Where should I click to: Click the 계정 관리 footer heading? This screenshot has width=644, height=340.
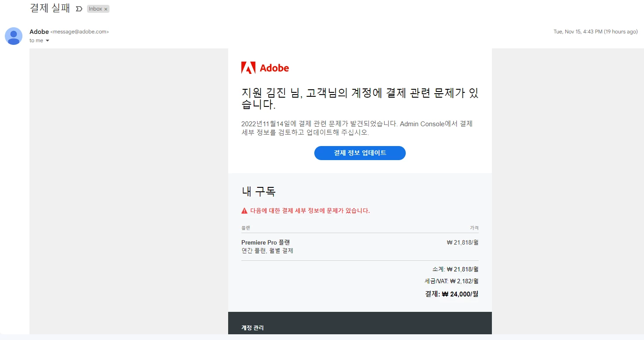point(253,328)
